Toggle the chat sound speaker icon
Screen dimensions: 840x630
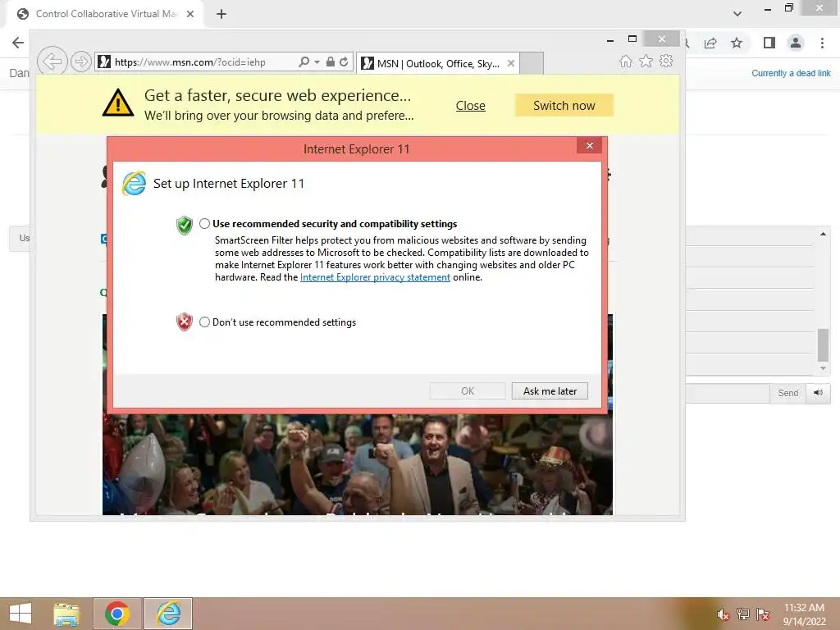pyautogui.click(x=818, y=393)
